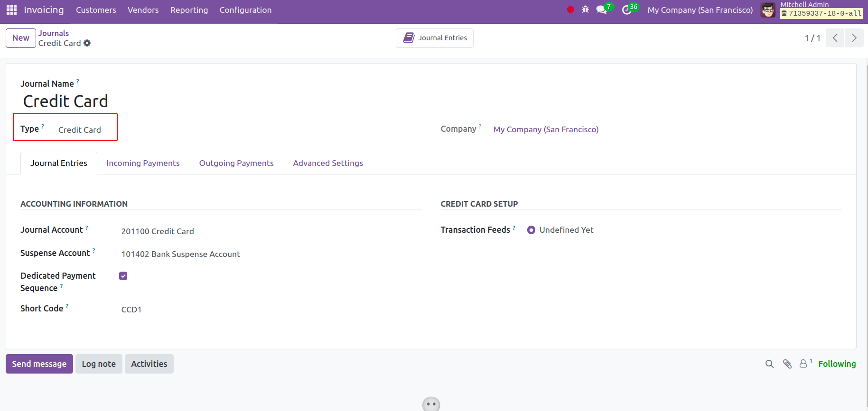Screen dimensions: 868x411
Task: Open the Type selection field
Action: (80, 130)
